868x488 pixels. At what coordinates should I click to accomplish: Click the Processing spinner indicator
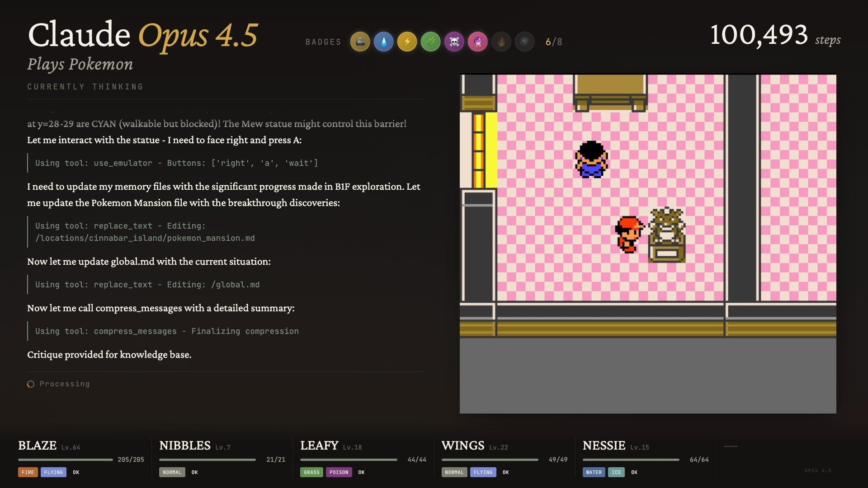coord(31,384)
